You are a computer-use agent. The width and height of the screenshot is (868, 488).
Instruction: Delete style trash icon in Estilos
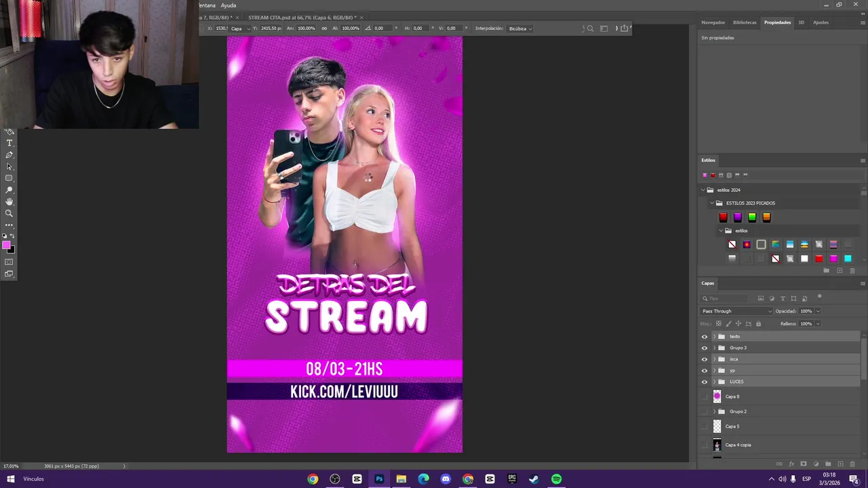[852, 270]
